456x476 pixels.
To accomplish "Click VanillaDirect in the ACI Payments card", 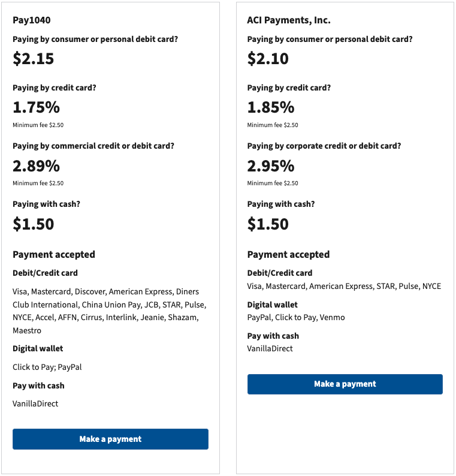I will tap(270, 348).
